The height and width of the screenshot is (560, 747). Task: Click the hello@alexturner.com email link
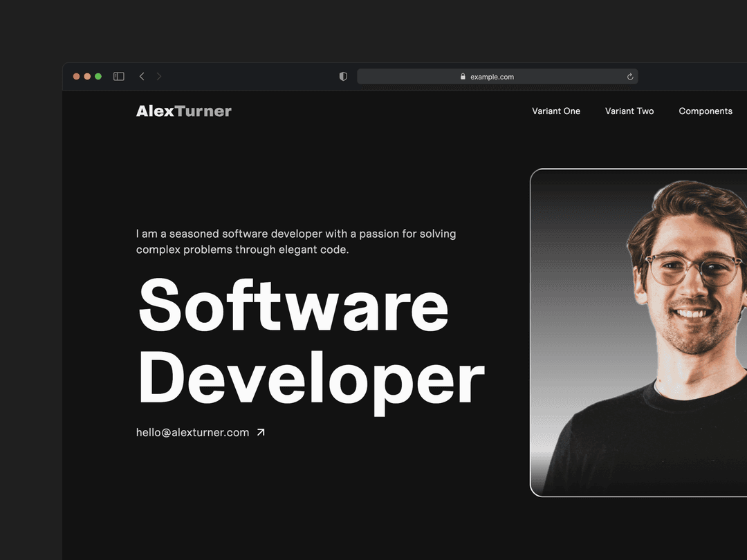pyautogui.click(x=192, y=431)
